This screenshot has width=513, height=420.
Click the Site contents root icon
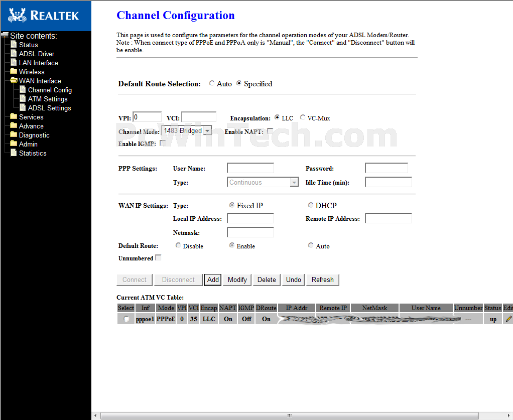coord(5,35)
